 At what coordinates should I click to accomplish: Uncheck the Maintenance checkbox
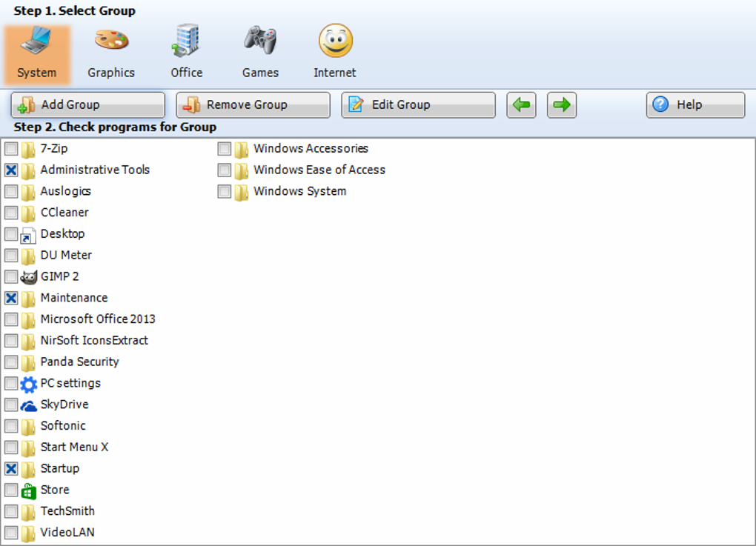pyautogui.click(x=11, y=298)
